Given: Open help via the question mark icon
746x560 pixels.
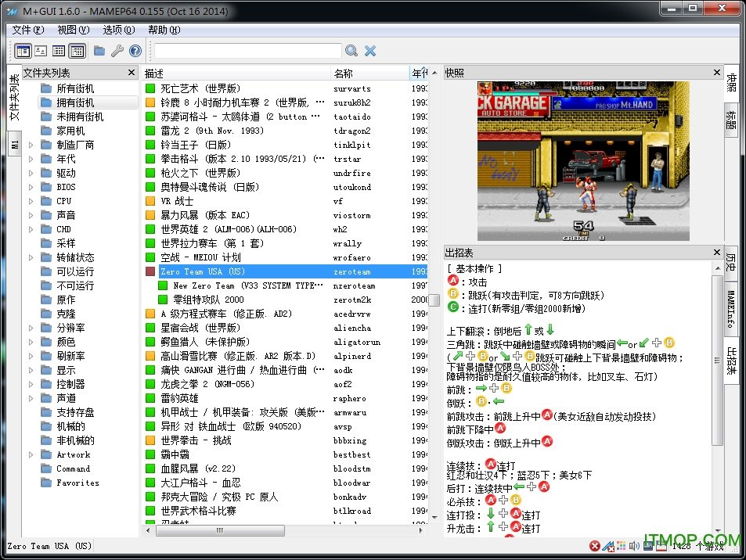Looking at the screenshot, I should click(x=135, y=50).
